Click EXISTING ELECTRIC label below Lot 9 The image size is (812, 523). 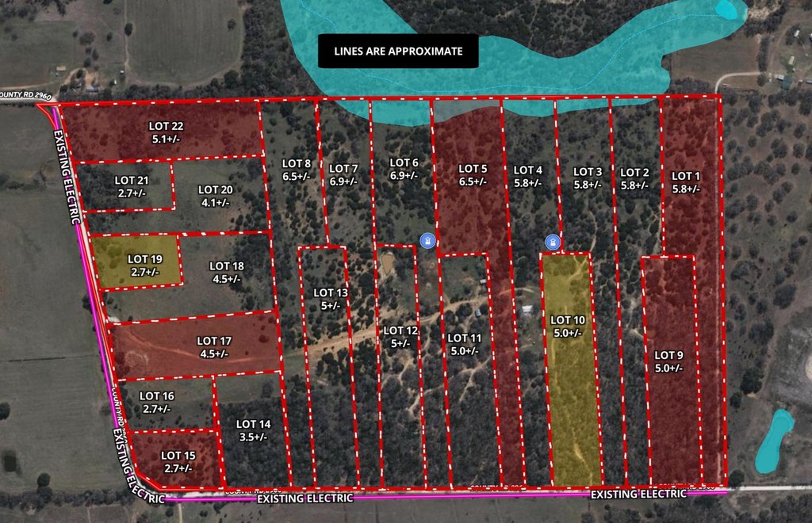pyautogui.click(x=638, y=494)
